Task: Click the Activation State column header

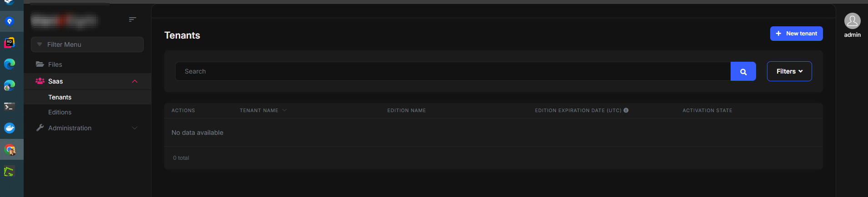Action: point(707,110)
